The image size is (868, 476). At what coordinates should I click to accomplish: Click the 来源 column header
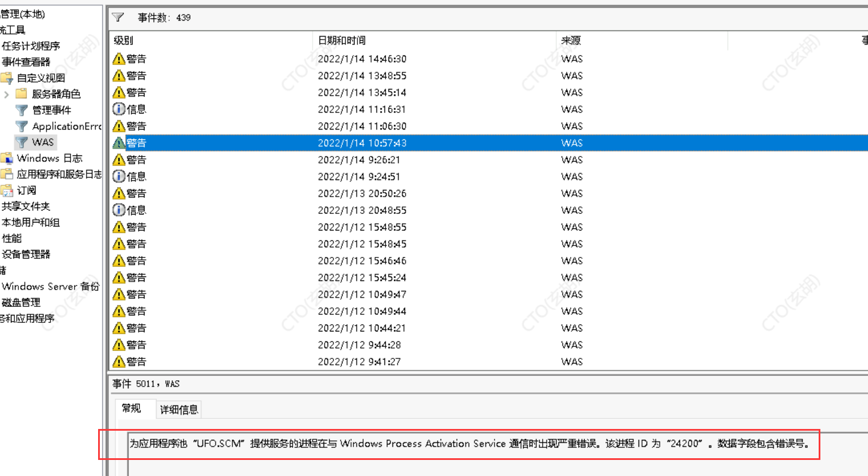pos(571,41)
